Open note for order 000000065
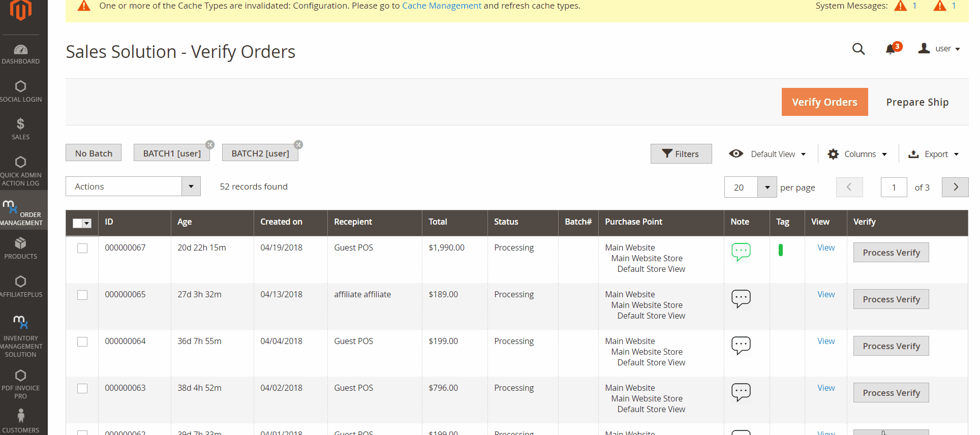This screenshot has width=980, height=435. click(x=741, y=299)
